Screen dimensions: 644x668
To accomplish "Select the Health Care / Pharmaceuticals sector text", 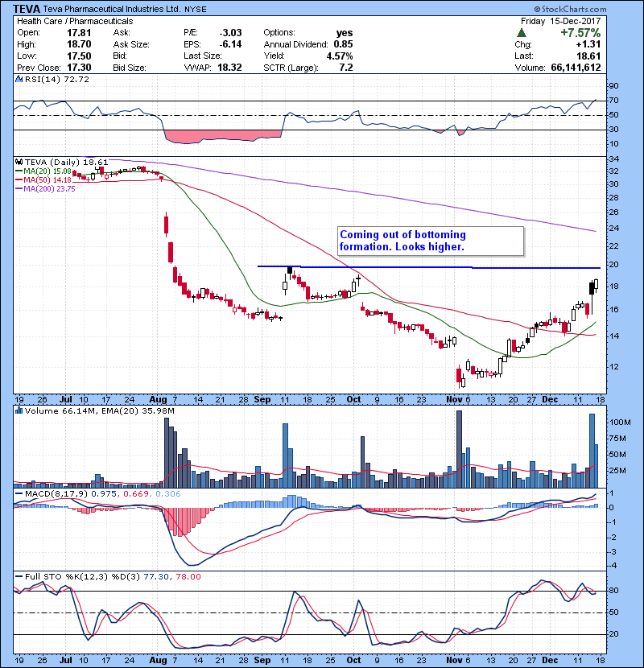I will (x=75, y=21).
